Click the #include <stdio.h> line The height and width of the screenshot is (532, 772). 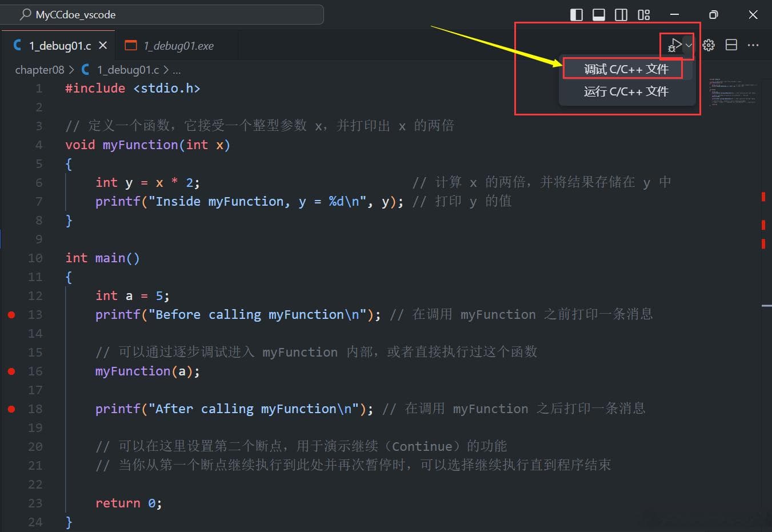click(x=133, y=88)
